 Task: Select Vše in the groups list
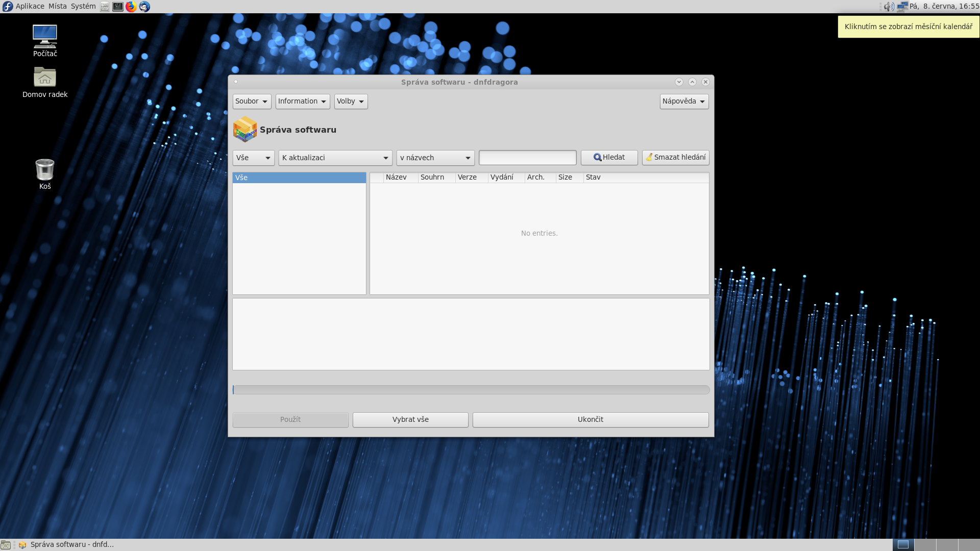tap(299, 178)
